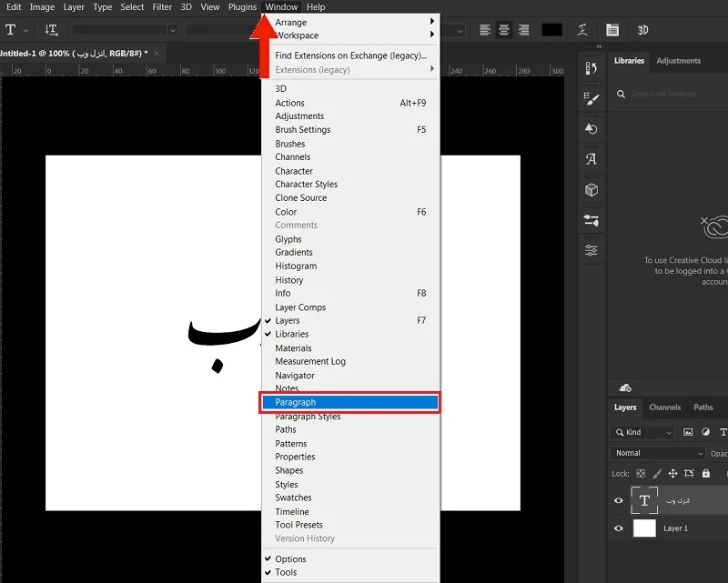Viewport: 728px width, 583px height.
Task: Hide the Layer 1 layer
Action: point(619,528)
